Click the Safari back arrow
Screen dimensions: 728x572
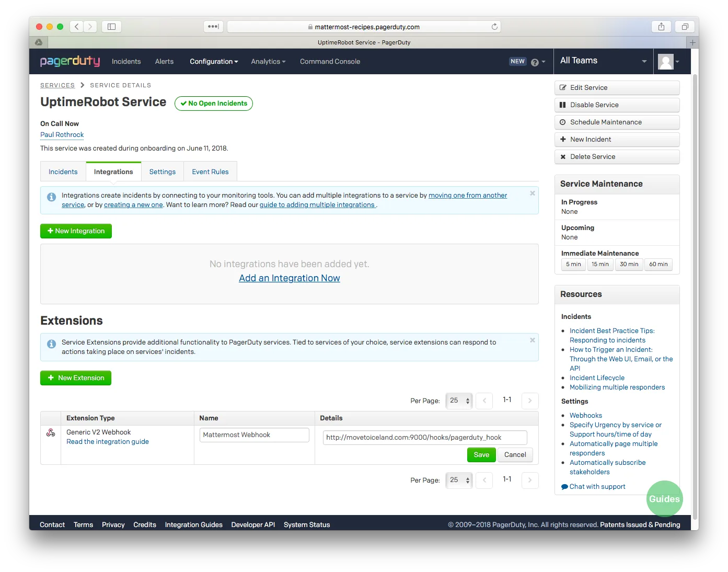point(77,26)
